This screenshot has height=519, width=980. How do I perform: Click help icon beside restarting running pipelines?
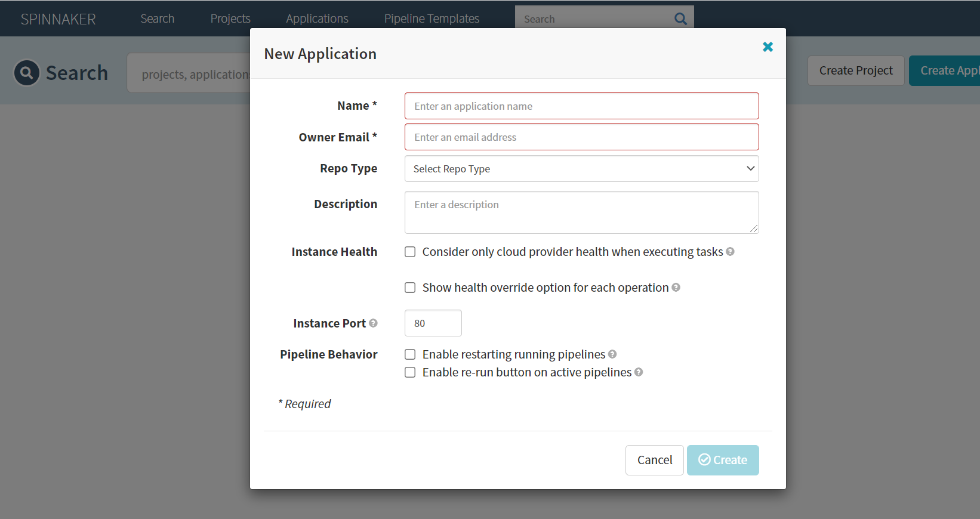coord(612,354)
